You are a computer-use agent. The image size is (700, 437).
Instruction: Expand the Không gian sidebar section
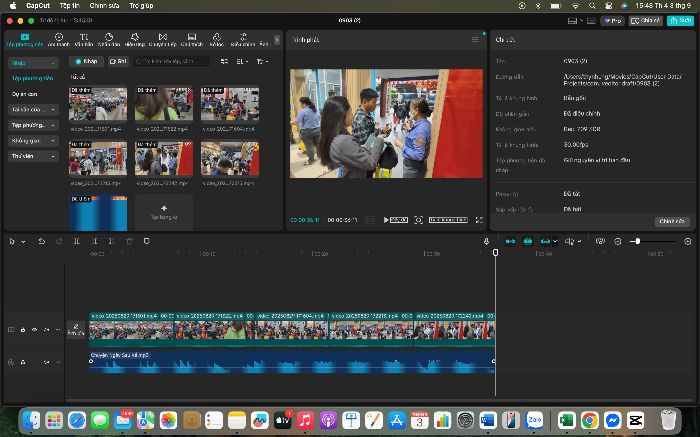point(33,141)
